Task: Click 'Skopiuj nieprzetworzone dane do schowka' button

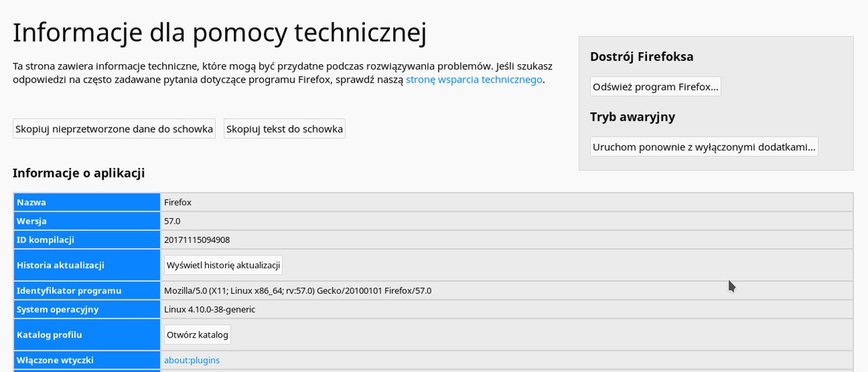Action: click(114, 129)
